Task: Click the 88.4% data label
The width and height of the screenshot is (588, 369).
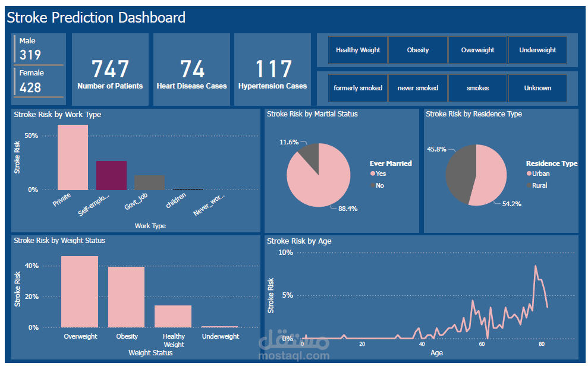Action: pos(348,209)
